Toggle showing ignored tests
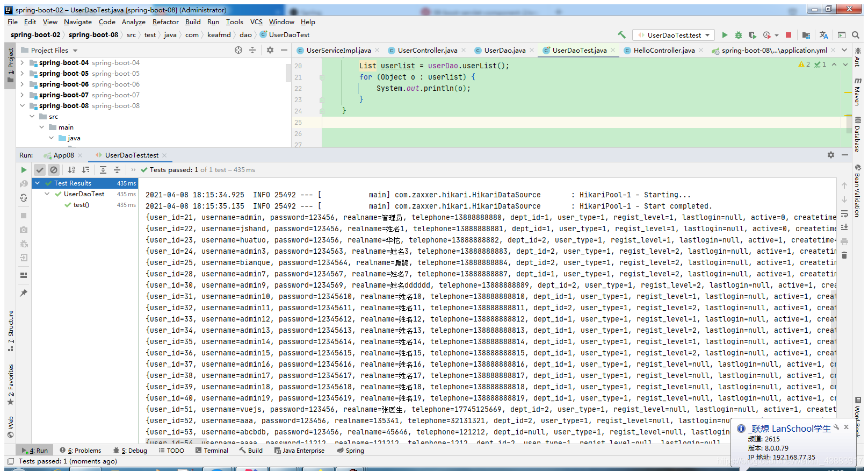This screenshot has height=471, width=868. pos(54,170)
